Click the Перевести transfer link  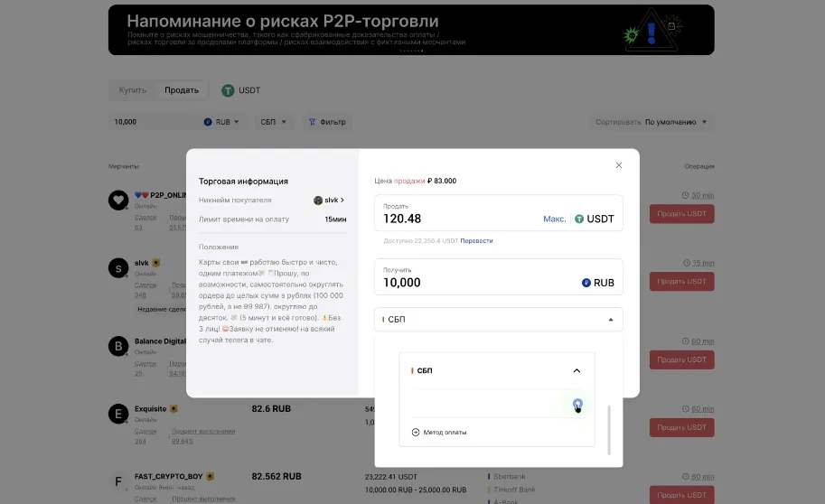click(477, 241)
